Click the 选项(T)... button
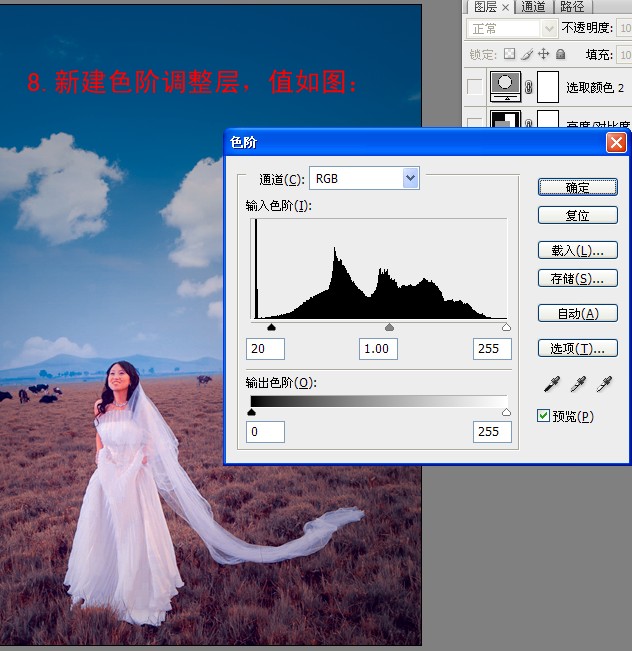 [578, 348]
